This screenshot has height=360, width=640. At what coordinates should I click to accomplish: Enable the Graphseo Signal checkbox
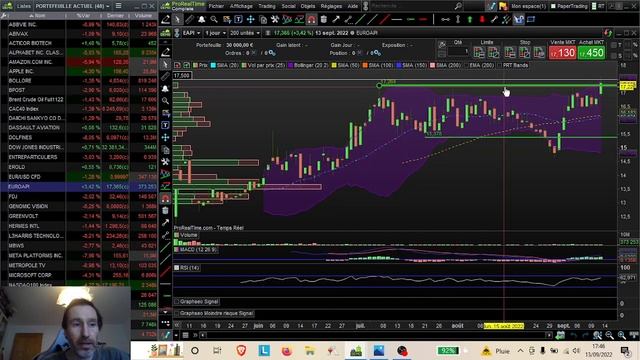tap(177, 302)
